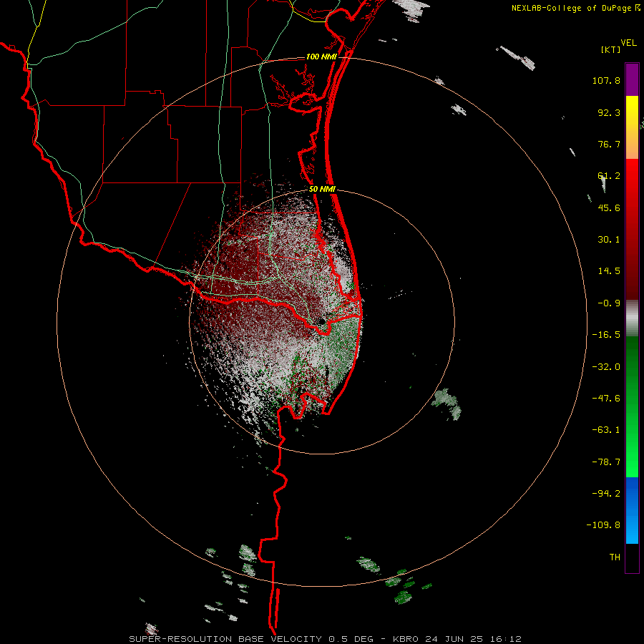Image resolution: width=644 pixels, height=644 pixels.
Task: Click the -32.0 legend value
Action: click(x=606, y=367)
